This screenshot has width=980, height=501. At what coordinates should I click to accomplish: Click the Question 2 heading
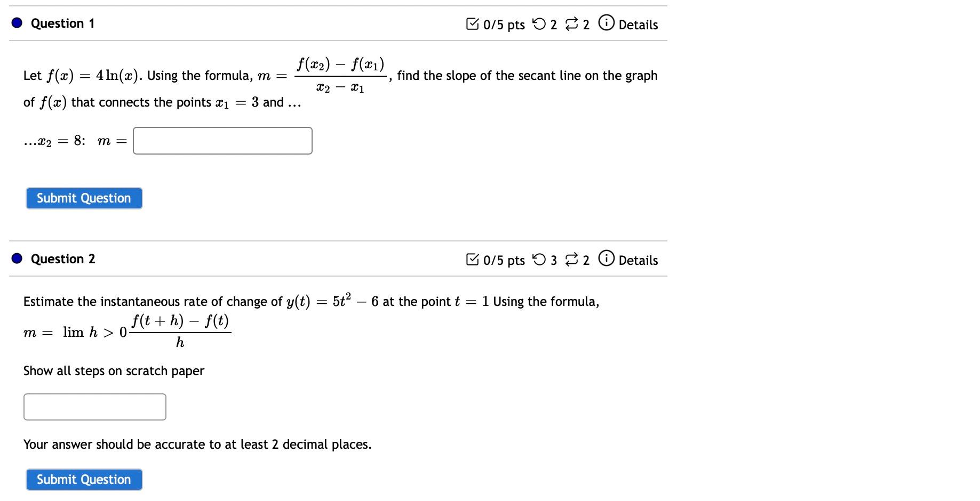(x=62, y=259)
